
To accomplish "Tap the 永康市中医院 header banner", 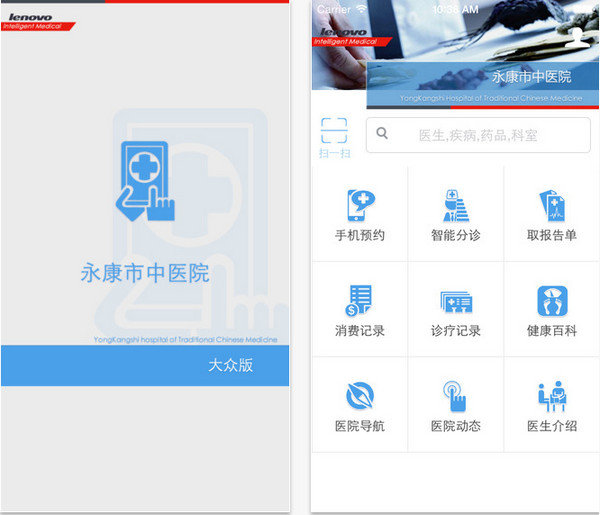I will [x=483, y=85].
